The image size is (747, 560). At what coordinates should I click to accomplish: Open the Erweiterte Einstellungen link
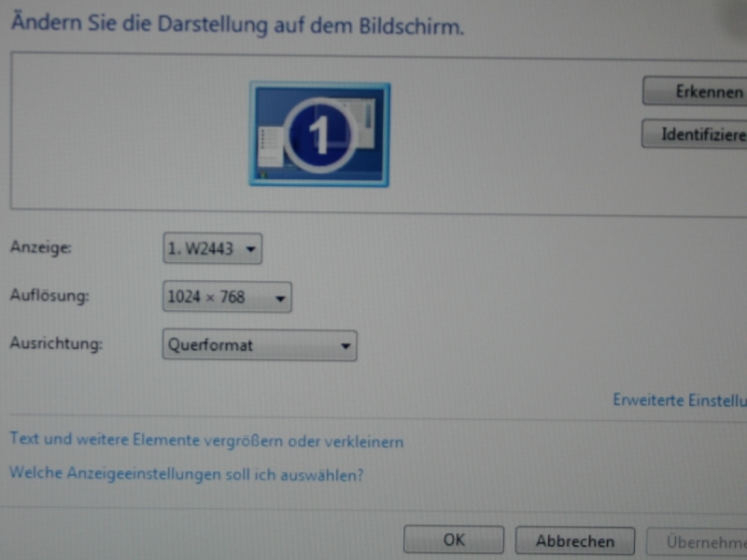[680, 400]
